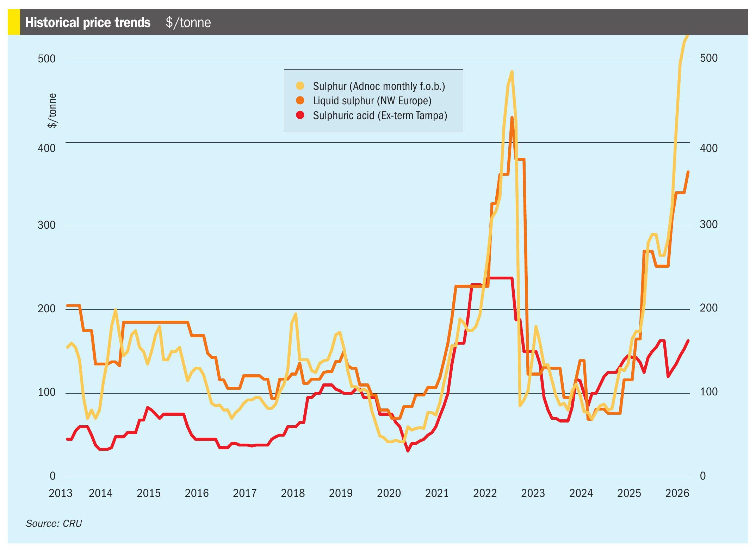The width and height of the screenshot is (756, 555).
Task: Click the right axis 300 label
Action: pos(708,224)
